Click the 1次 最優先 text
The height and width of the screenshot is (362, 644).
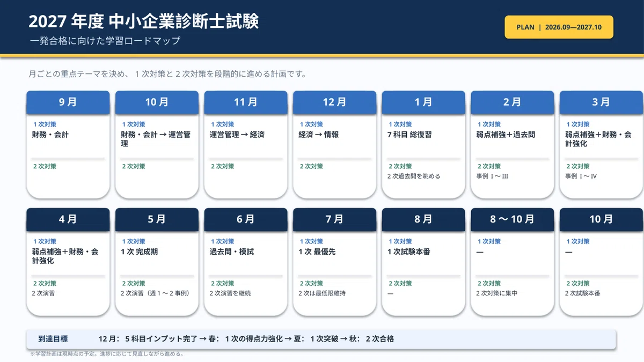tap(317, 252)
